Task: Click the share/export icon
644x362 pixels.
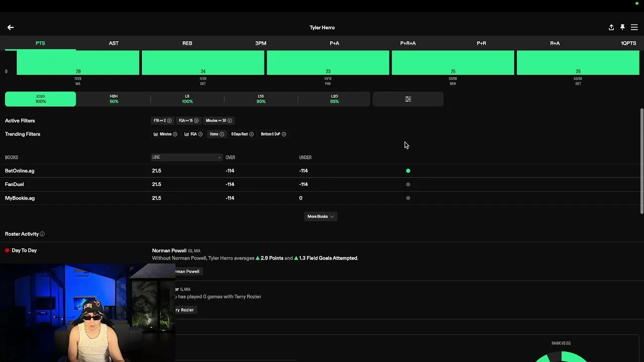Action: [x=611, y=28]
